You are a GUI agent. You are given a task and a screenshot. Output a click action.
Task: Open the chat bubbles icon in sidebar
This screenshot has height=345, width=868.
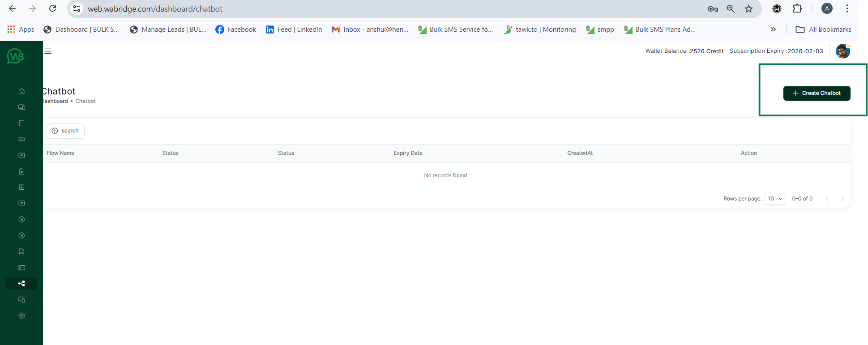pyautogui.click(x=21, y=299)
